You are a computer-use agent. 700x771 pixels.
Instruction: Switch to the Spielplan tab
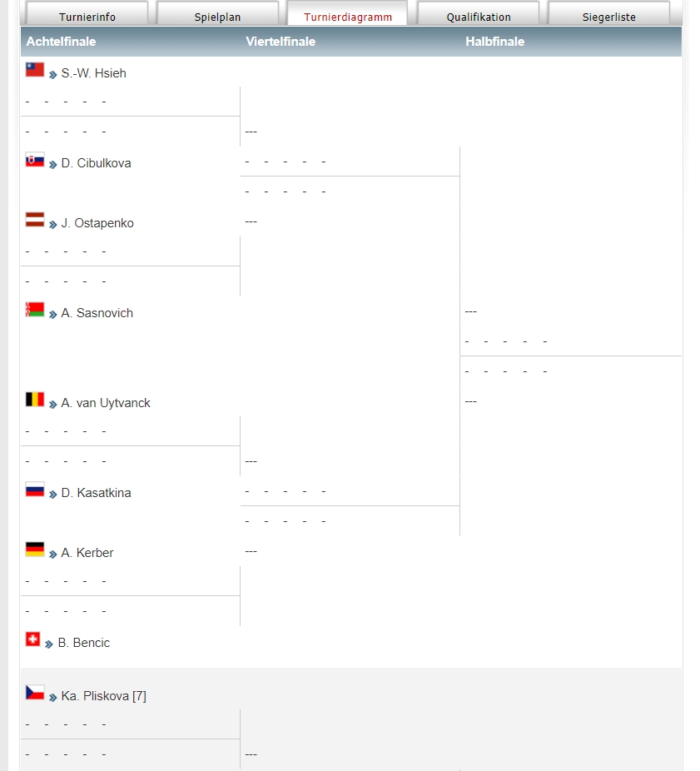(x=217, y=16)
